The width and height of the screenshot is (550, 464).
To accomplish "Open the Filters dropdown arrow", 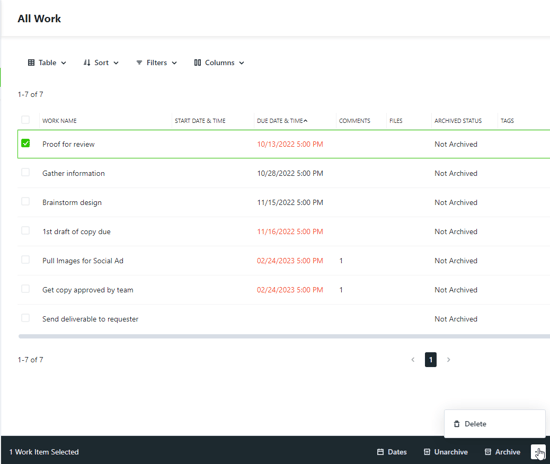I will (x=174, y=63).
